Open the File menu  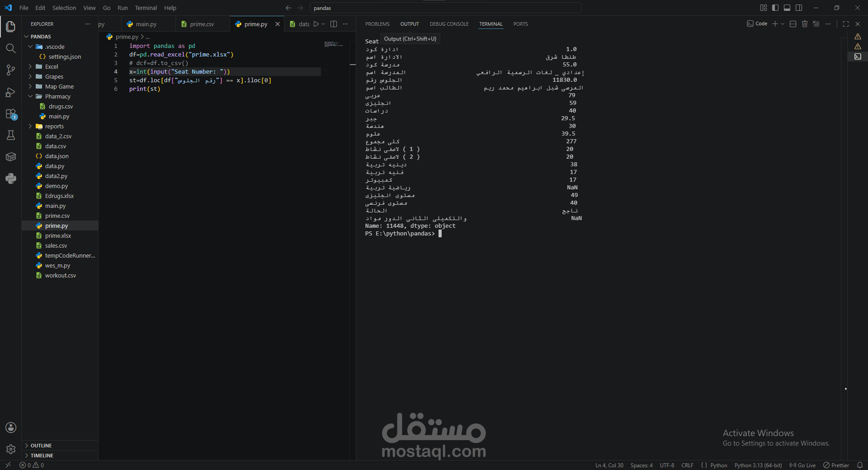pyautogui.click(x=24, y=8)
